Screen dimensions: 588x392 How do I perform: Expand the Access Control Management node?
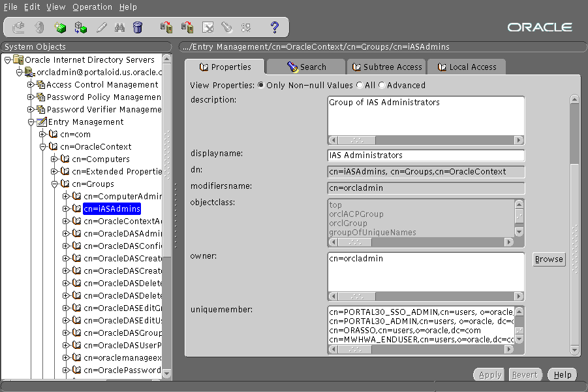tap(31, 84)
